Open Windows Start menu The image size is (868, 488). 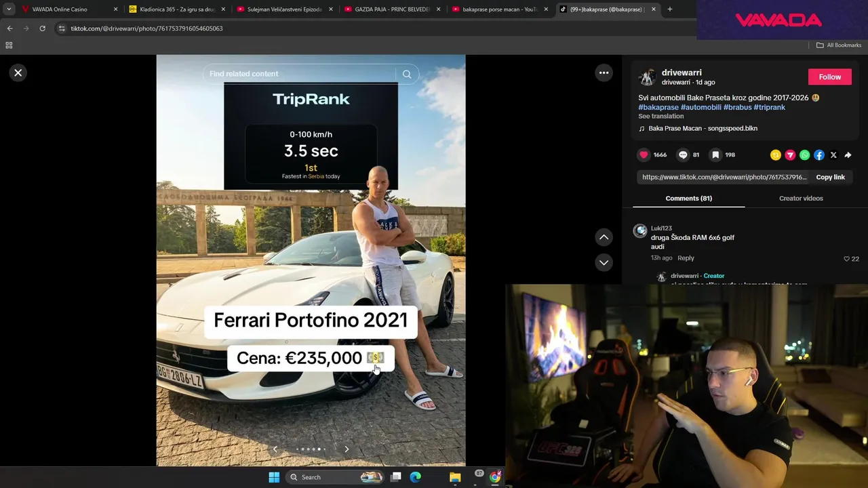pyautogui.click(x=274, y=477)
